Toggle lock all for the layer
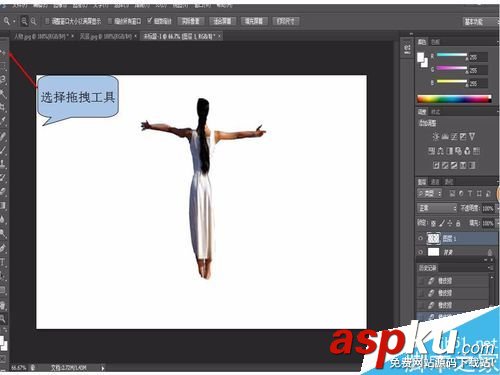500x375 pixels. [x=458, y=223]
